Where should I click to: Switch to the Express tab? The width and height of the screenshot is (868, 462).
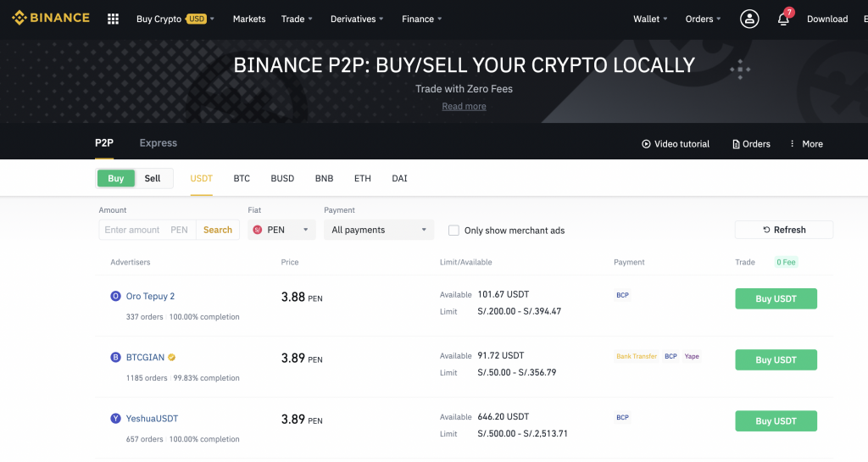[x=159, y=142]
